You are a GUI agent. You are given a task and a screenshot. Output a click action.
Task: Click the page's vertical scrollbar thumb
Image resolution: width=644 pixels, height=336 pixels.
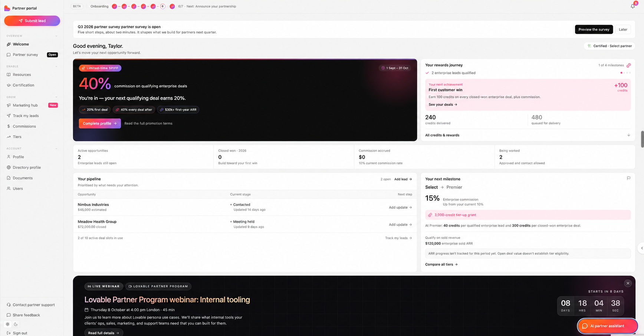pos(642,139)
